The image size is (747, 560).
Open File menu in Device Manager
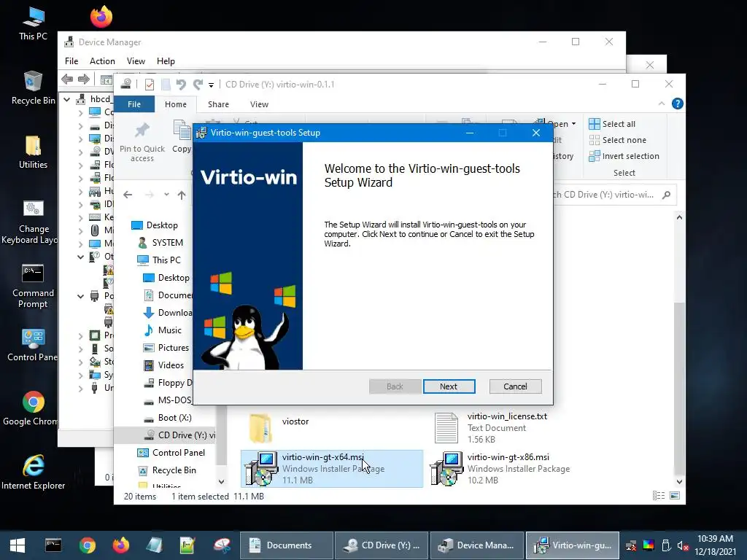click(71, 61)
